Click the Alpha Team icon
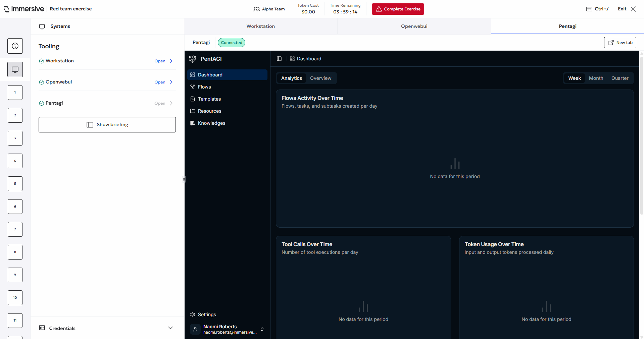Screen dimensions: 644x339 (x=257, y=9)
